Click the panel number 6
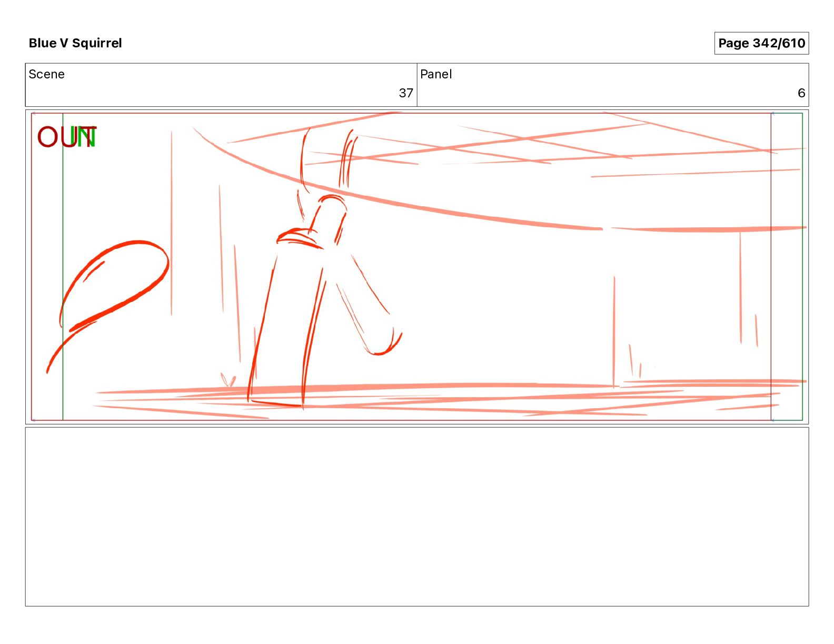Viewport: 834px width, 644px height. (x=801, y=93)
